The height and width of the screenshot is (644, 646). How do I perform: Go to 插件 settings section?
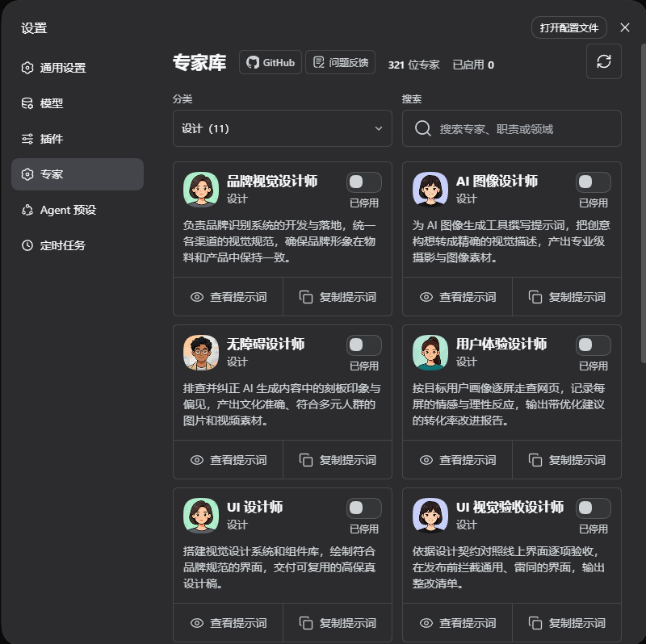(78, 139)
